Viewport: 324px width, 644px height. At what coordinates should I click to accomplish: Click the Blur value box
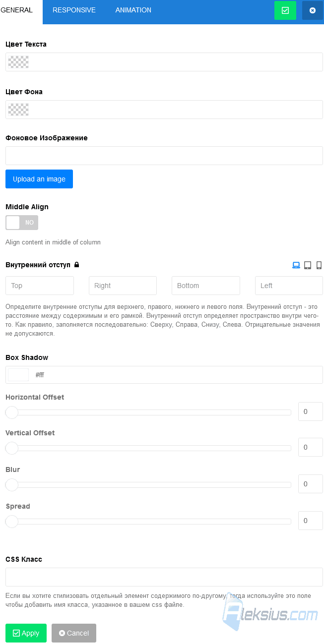tap(311, 484)
